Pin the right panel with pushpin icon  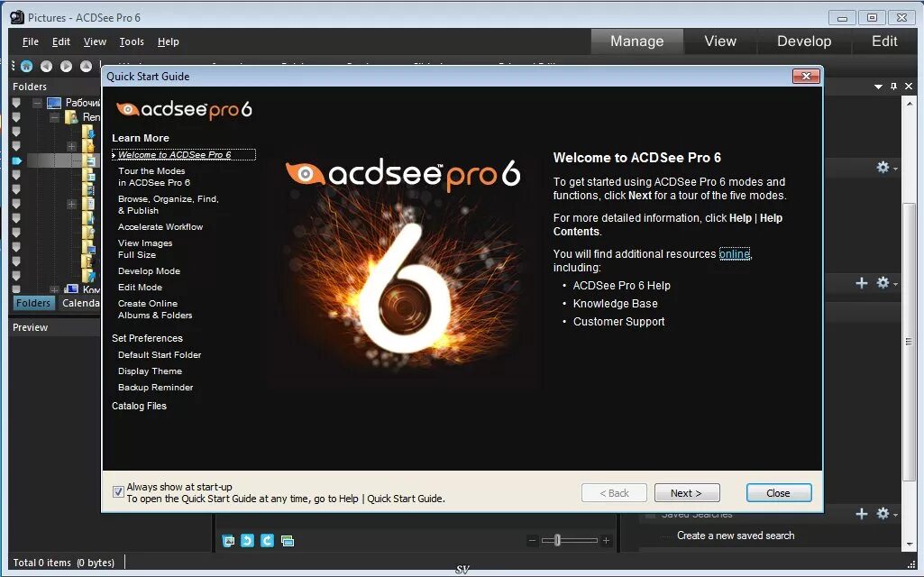(x=893, y=86)
